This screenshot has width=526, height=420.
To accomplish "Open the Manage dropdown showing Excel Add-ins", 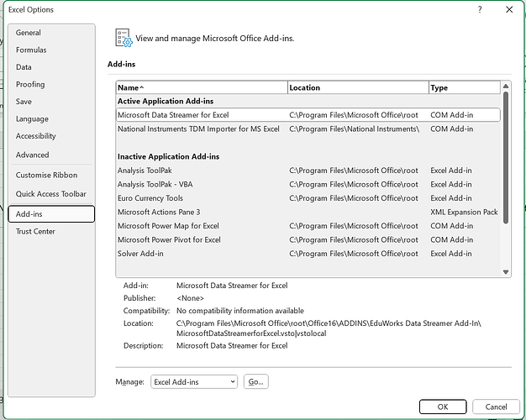I will (194, 381).
